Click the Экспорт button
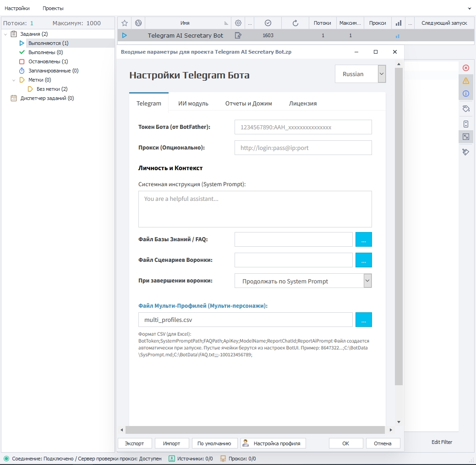 click(135, 443)
